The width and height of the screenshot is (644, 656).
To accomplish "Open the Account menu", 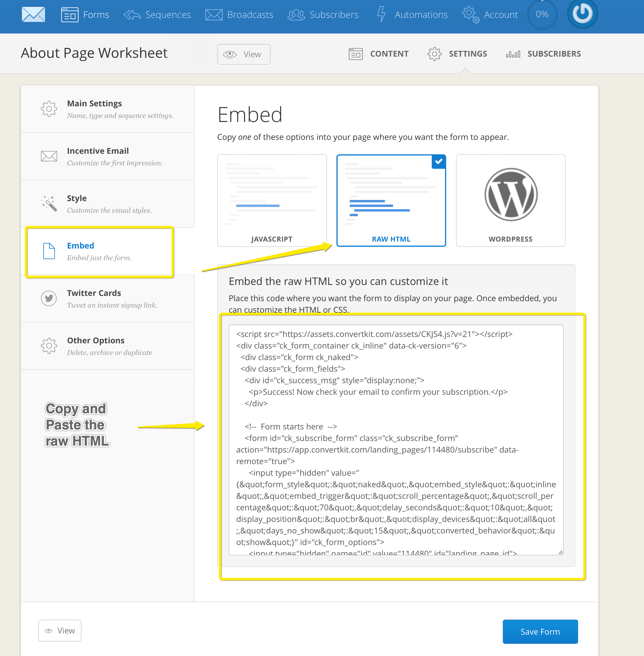I will [x=490, y=15].
